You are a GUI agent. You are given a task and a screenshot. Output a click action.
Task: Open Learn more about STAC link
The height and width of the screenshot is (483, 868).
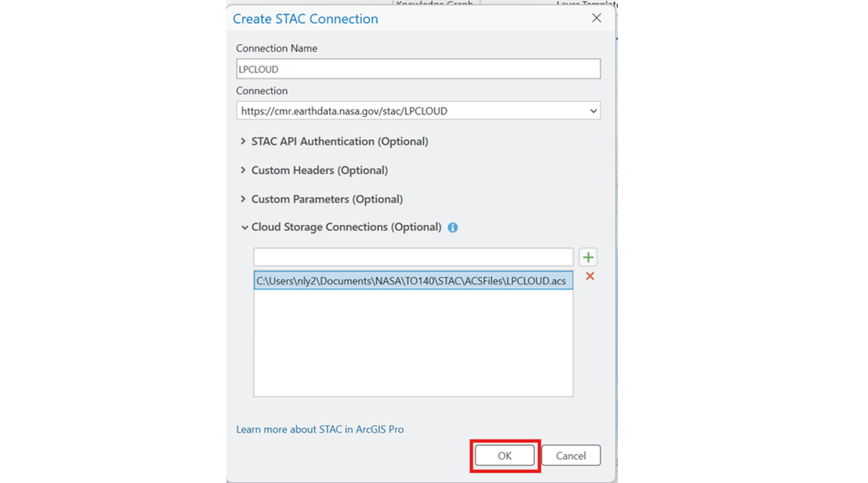tap(320, 429)
